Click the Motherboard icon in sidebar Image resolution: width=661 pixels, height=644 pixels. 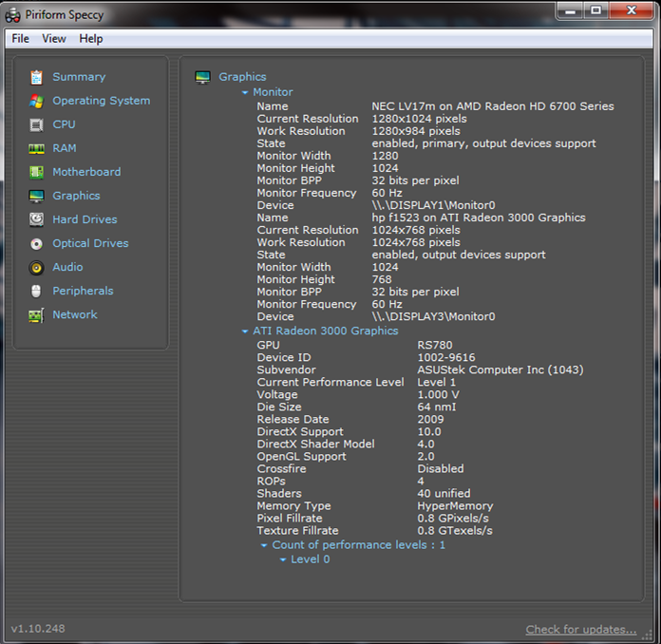point(37,172)
